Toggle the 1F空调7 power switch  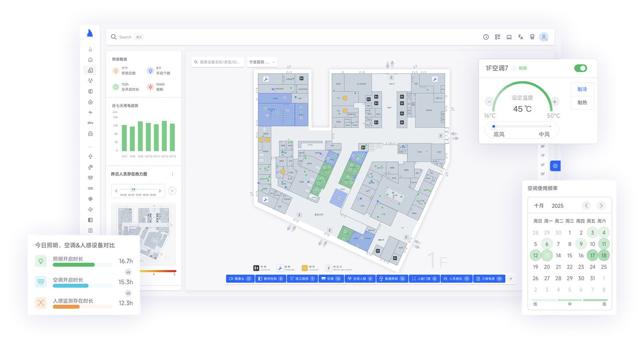(x=580, y=68)
